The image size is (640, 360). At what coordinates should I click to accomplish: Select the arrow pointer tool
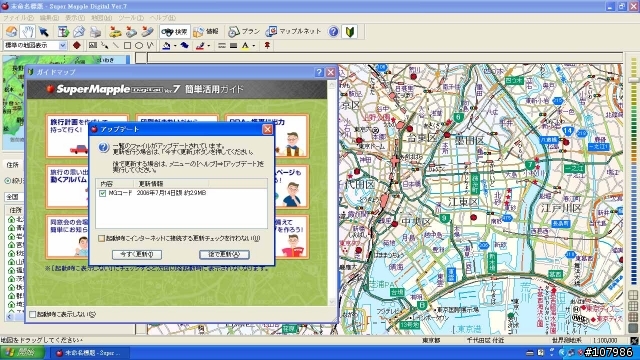(x=44, y=31)
